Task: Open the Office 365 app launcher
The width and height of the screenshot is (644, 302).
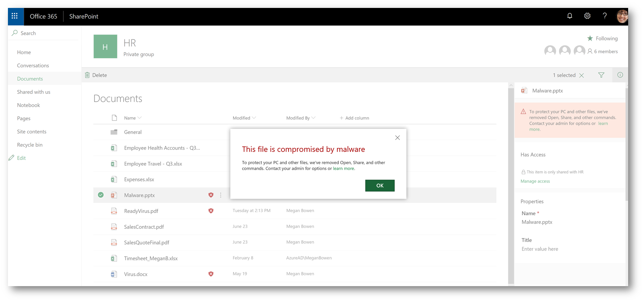Action: tap(15, 16)
